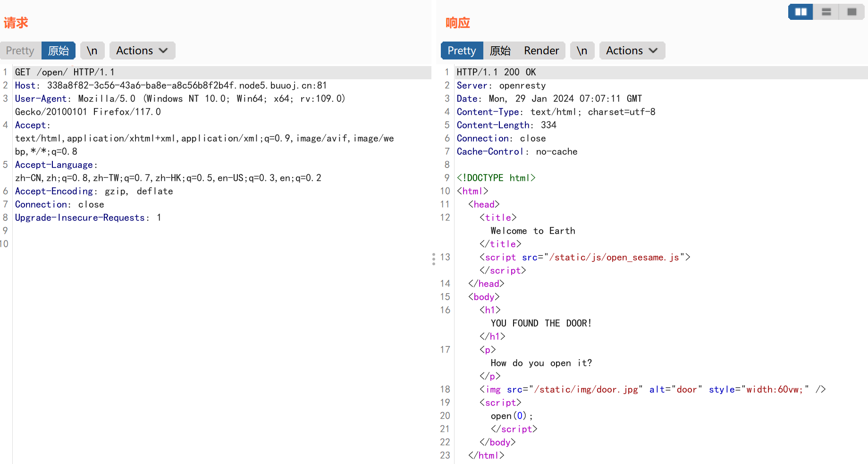Click the 'open(0);' script call
The width and height of the screenshot is (868, 464).
(x=512, y=416)
